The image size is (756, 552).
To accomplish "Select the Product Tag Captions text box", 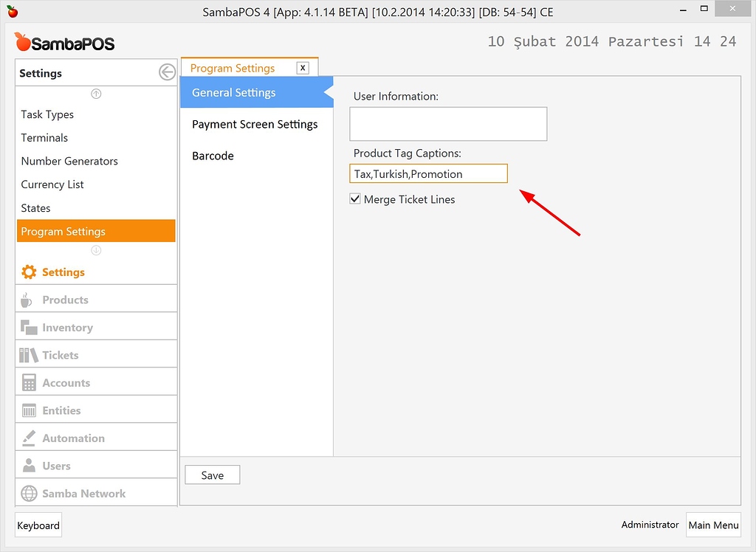I will click(427, 173).
